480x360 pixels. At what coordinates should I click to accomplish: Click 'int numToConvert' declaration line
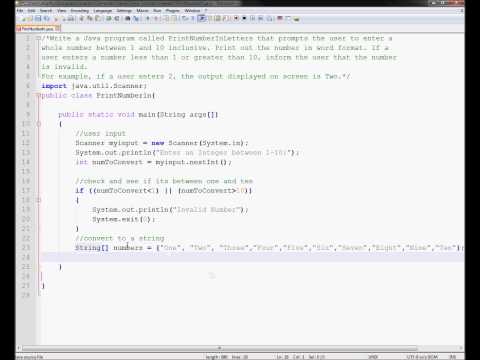(153, 162)
